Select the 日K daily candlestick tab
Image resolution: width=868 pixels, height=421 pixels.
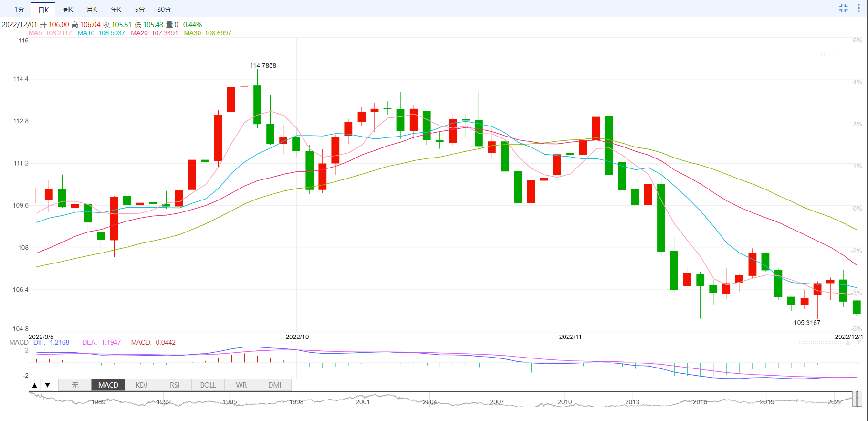[43, 10]
